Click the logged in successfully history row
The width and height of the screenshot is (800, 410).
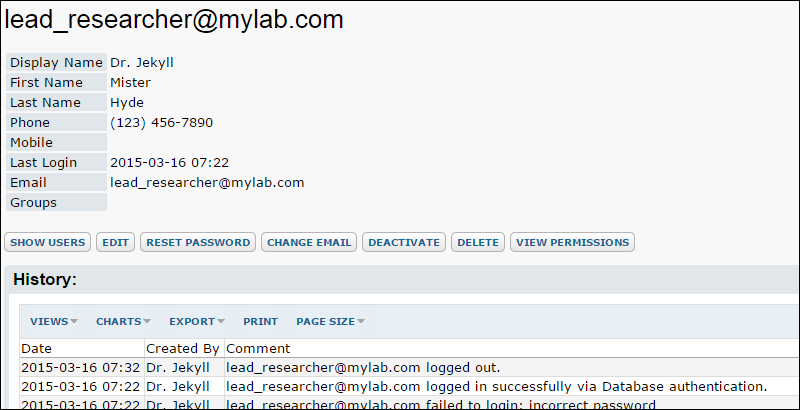(x=410, y=387)
